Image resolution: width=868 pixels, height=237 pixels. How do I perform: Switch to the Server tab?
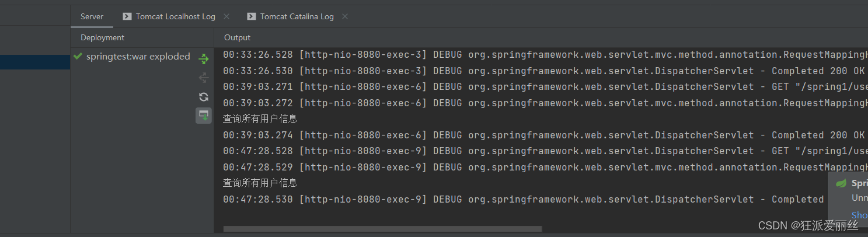coord(92,16)
